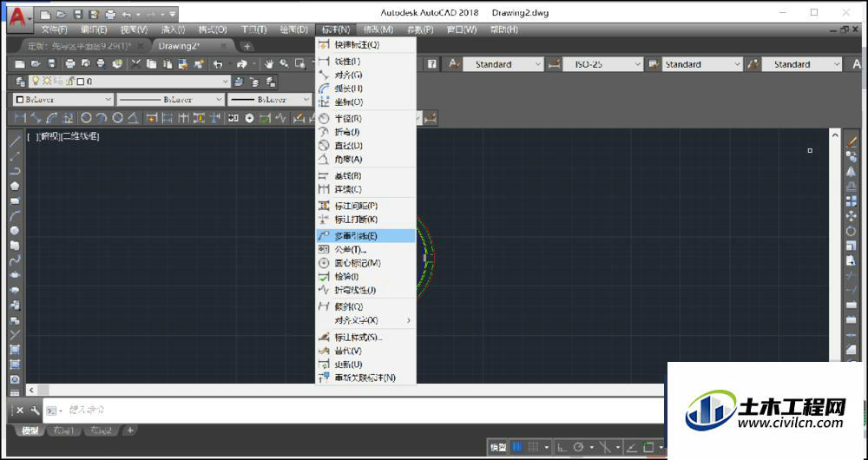The height and width of the screenshot is (460, 868).
Task: Select the Move tool in the Modify toolbar
Action: click(852, 216)
